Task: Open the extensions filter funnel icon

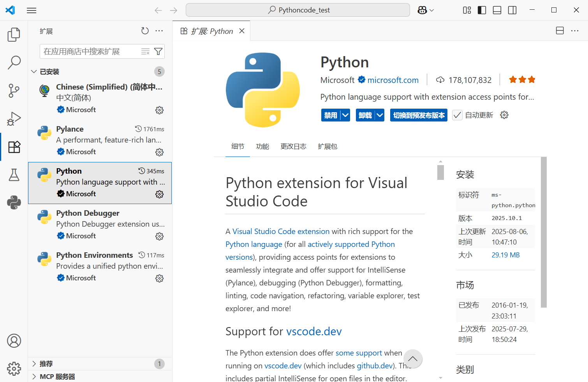Action: click(158, 51)
